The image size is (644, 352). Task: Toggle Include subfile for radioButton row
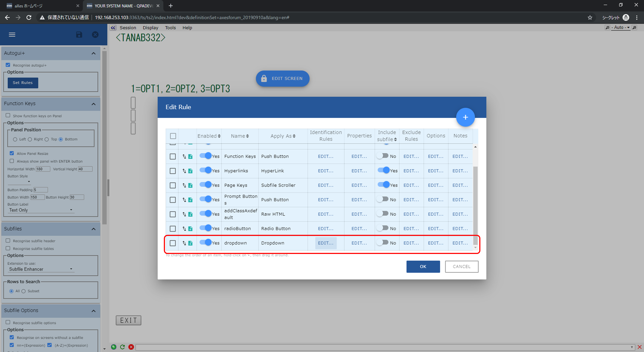(383, 228)
